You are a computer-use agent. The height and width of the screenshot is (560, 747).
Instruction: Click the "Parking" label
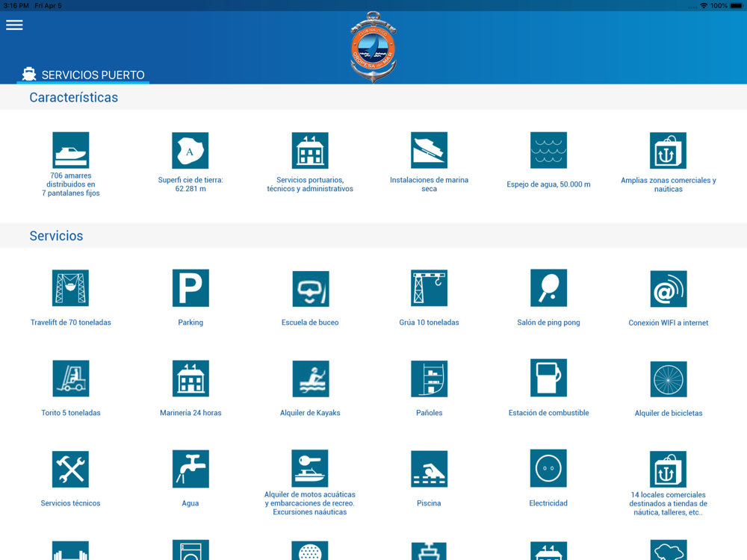click(x=190, y=323)
